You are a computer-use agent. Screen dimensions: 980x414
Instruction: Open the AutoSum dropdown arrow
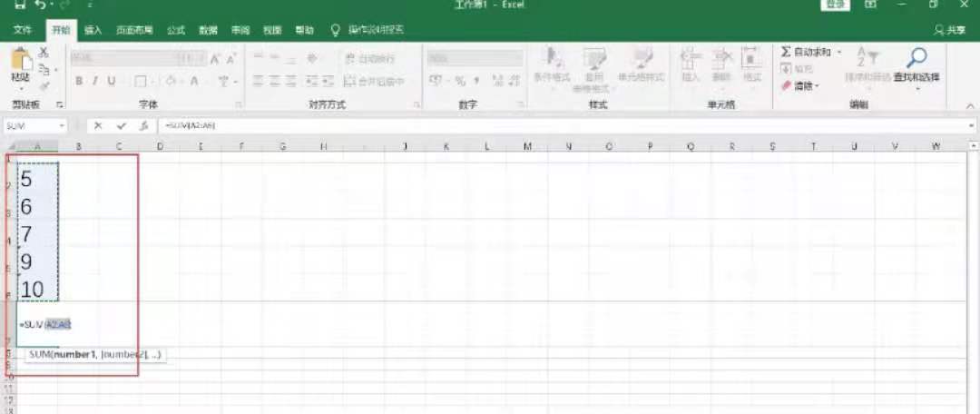[839, 53]
